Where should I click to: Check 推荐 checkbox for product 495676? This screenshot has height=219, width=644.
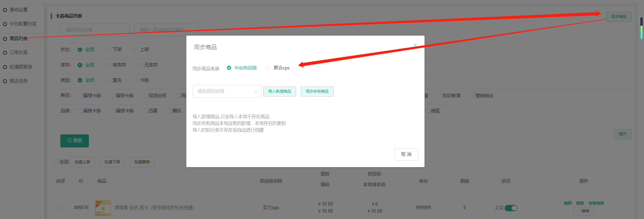(579, 211)
